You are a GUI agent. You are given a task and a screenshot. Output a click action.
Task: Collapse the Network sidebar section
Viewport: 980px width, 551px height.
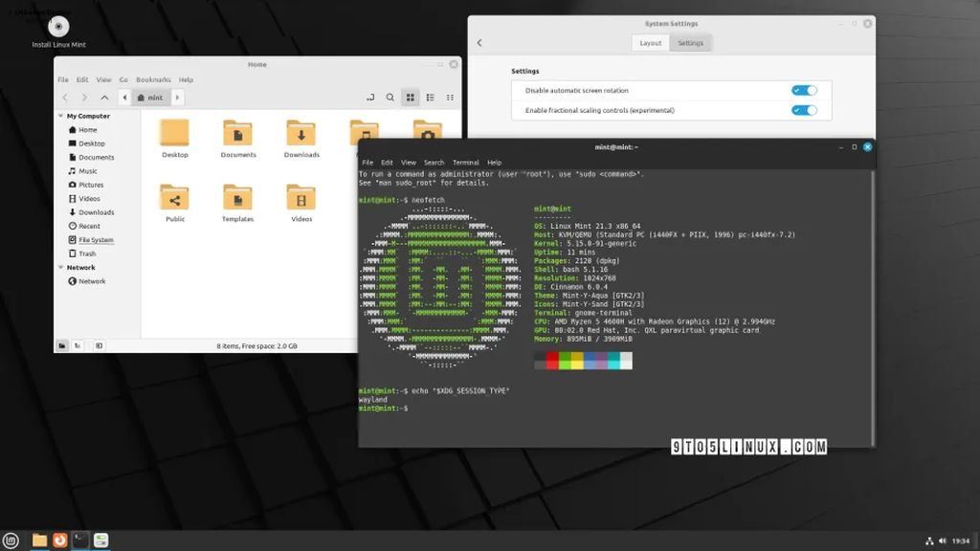(x=61, y=268)
